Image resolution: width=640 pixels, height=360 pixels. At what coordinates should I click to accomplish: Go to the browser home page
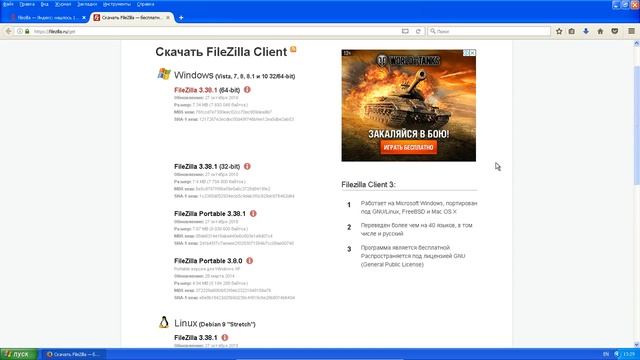pos(600,31)
